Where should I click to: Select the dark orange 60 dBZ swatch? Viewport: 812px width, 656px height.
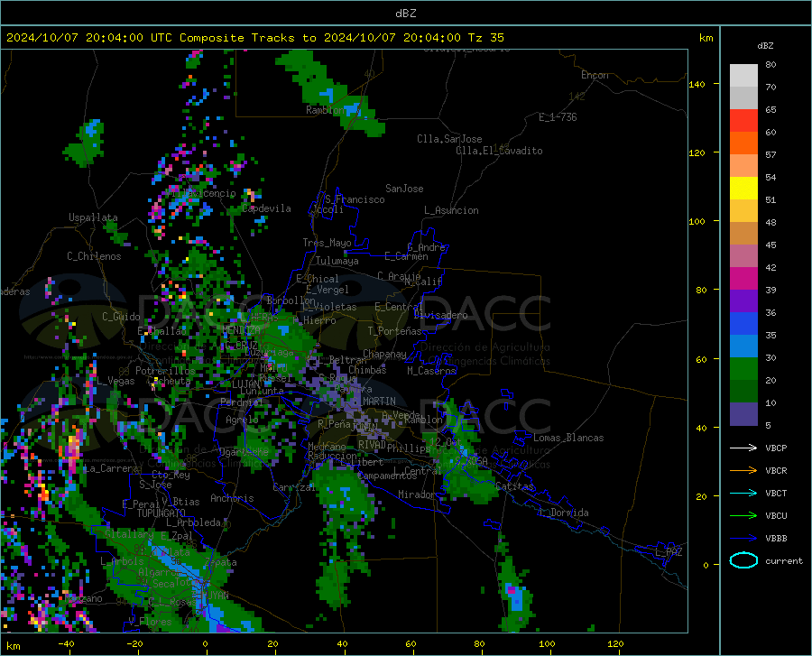tap(743, 143)
